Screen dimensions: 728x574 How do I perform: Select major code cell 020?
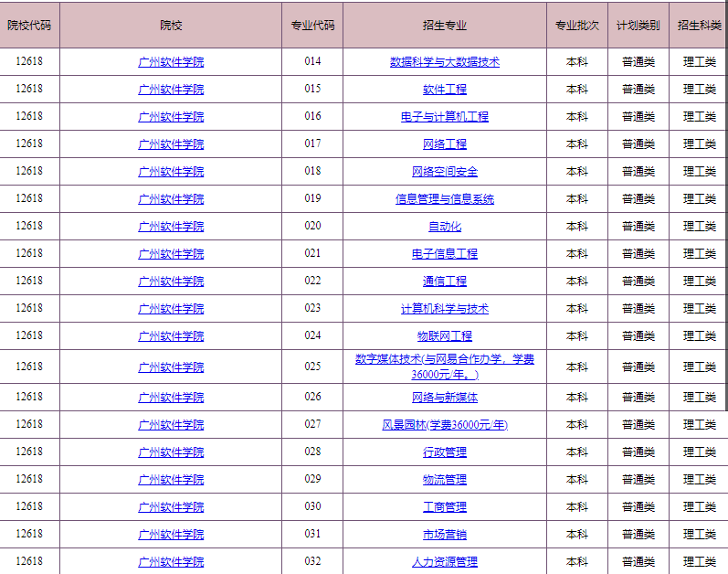pyautogui.click(x=312, y=226)
